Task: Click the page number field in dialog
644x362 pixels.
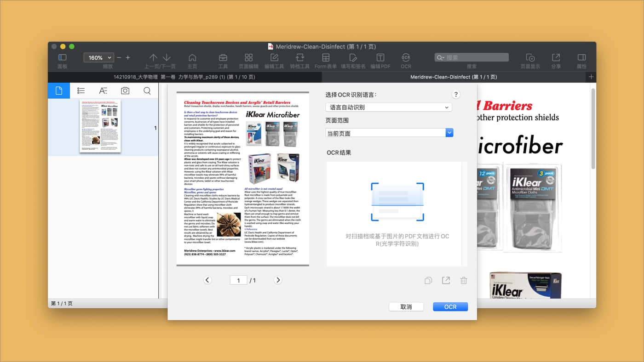Action: click(238, 280)
